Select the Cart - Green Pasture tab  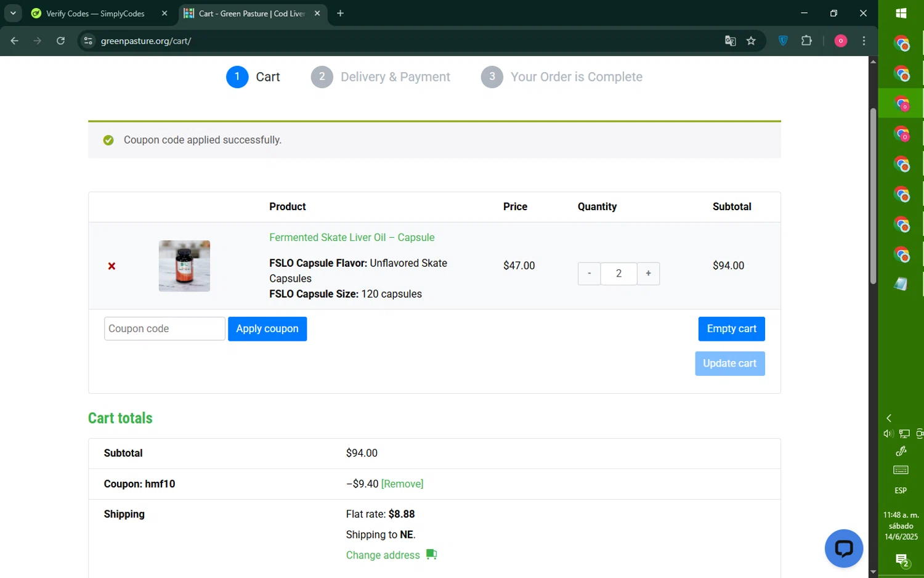pos(253,14)
